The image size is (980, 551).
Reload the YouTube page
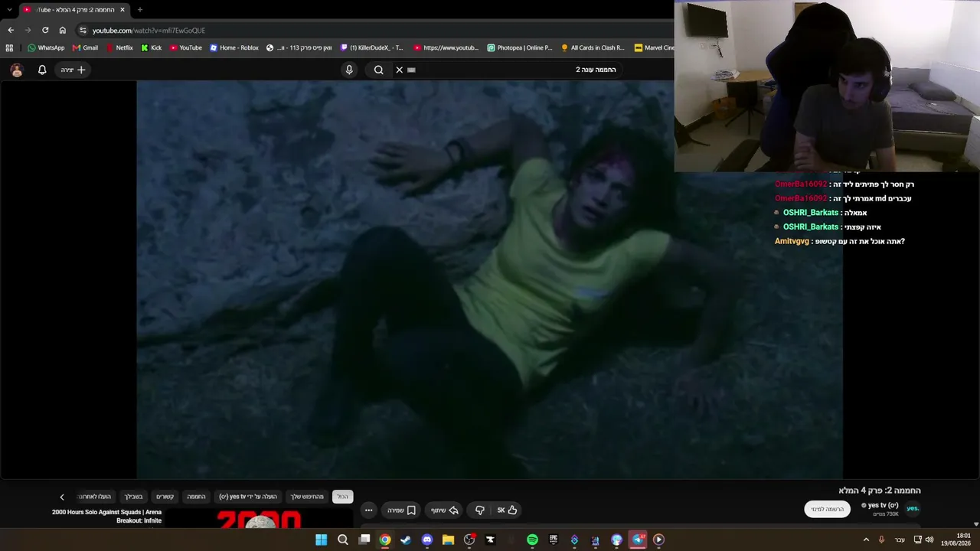[45, 30]
